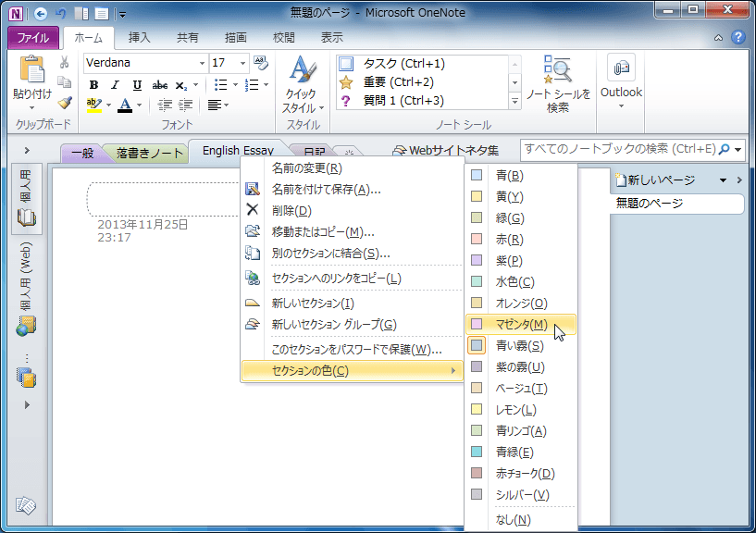Image resolution: width=756 pixels, height=533 pixels.
Task: Open the Verdana font name dropdown
Action: [202, 63]
